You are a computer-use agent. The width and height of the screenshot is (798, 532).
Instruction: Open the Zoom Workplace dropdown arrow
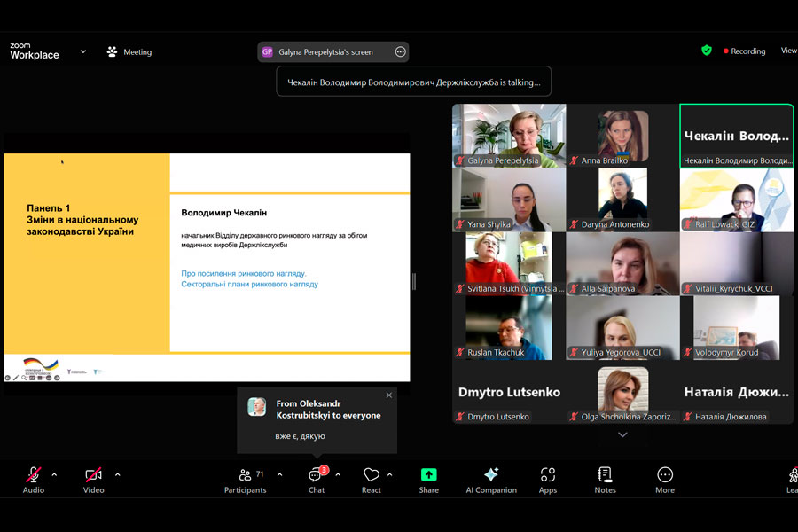[x=83, y=51]
